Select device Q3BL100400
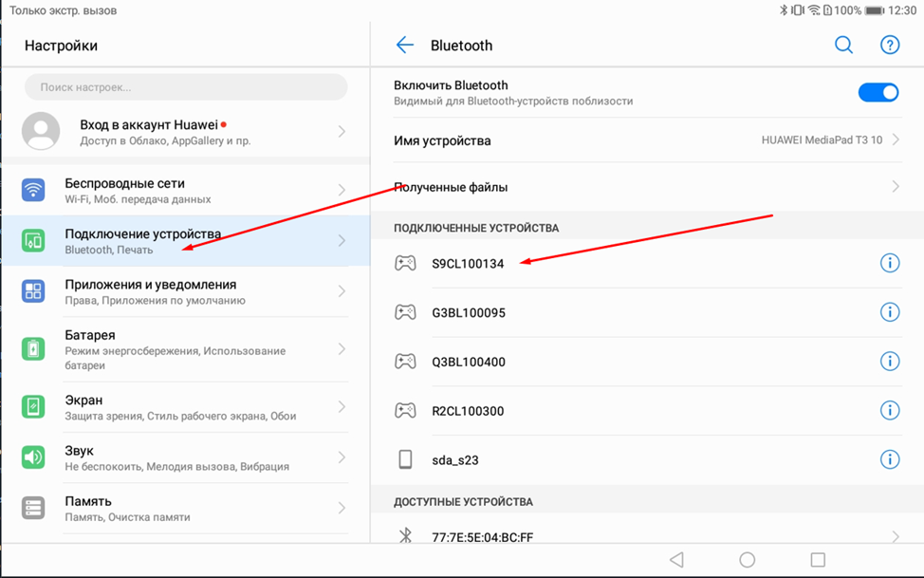The width and height of the screenshot is (924, 578). coord(647,362)
